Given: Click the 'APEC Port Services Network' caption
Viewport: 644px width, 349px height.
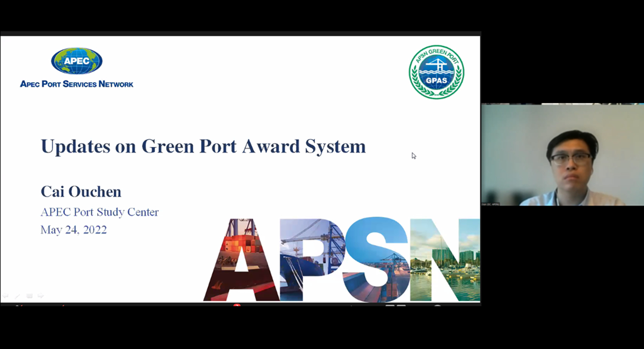Looking at the screenshot, I should tap(77, 84).
